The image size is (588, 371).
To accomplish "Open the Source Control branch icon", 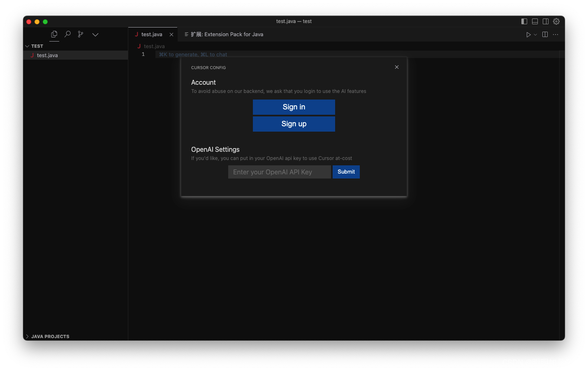I will pos(81,35).
